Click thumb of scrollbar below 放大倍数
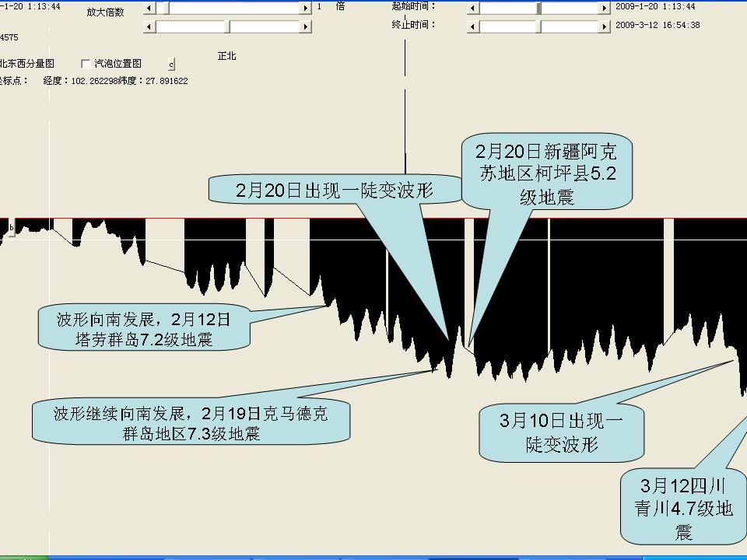This screenshot has width=747, height=560. click(228, 26)
